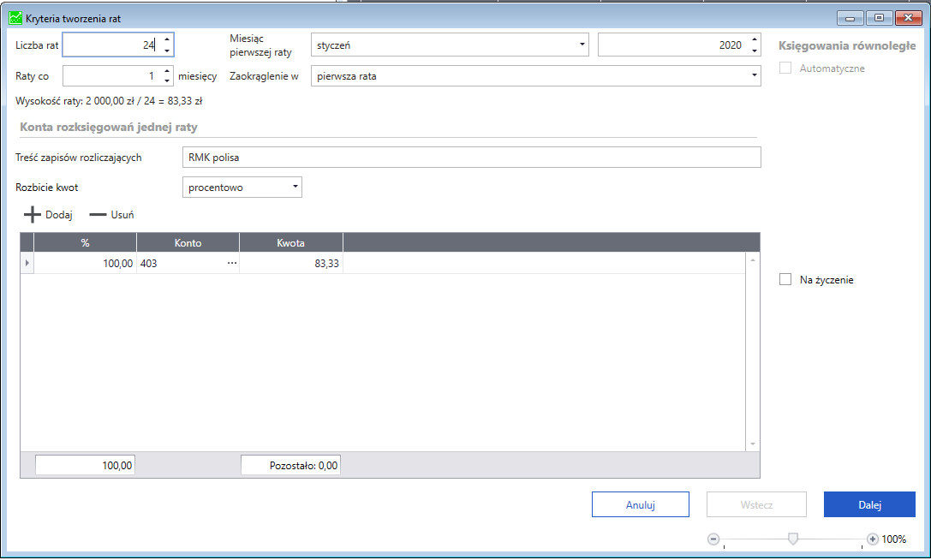Decrease the year 2020 spinner
The width and height of the screenshot is (931, 560).
pyautogui.click(x=754, y=51)
